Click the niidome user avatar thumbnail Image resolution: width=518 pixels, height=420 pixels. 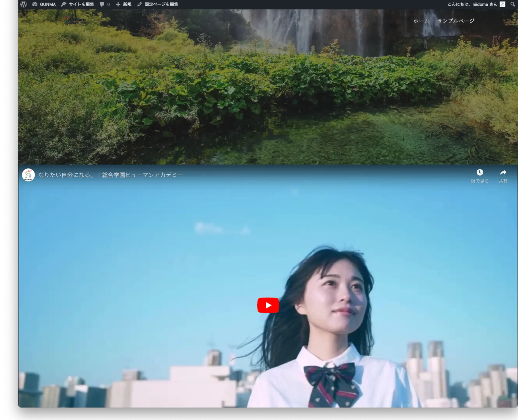pos(502,4)
